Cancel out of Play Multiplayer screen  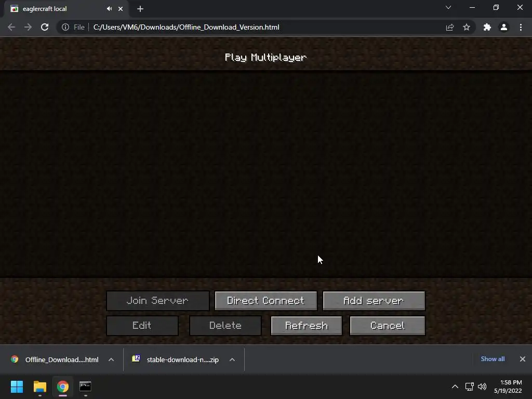(388, 326)
